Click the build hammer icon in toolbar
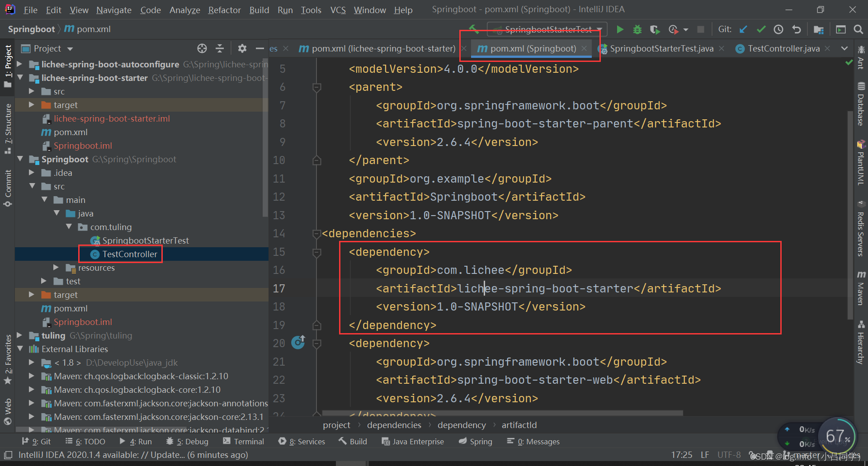The width and height of the screenshot is (868, 466). pyautogui.click(x=473, y=29)
